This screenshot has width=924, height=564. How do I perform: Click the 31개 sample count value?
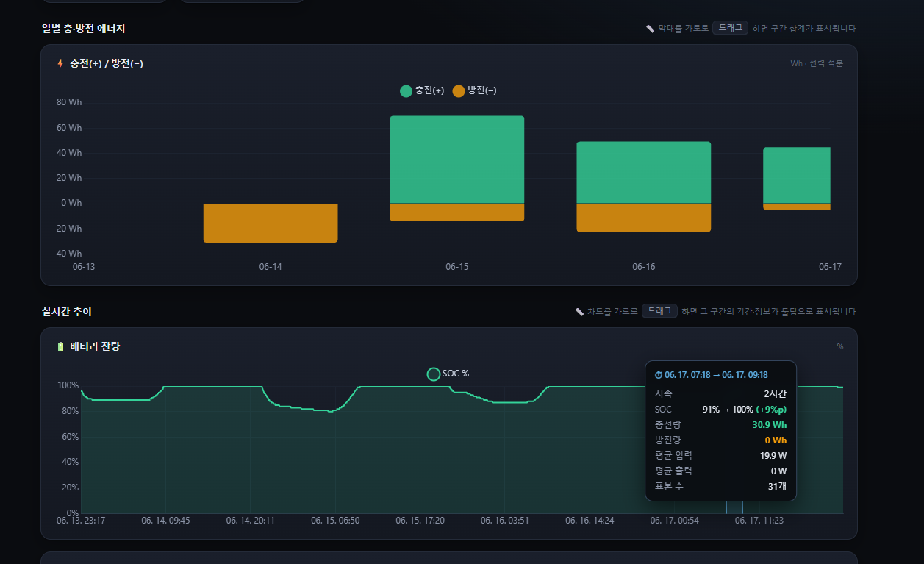(777, 487)
